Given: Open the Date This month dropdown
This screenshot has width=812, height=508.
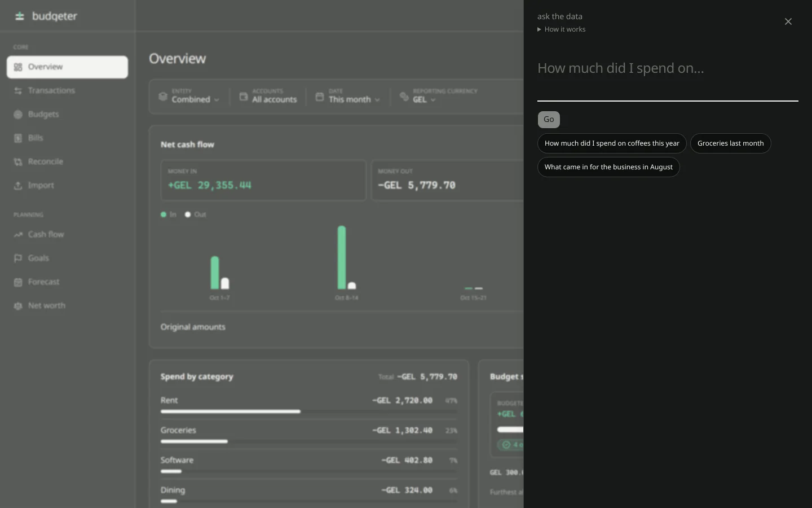Looking at the screenshot, I should pos(348,97).
